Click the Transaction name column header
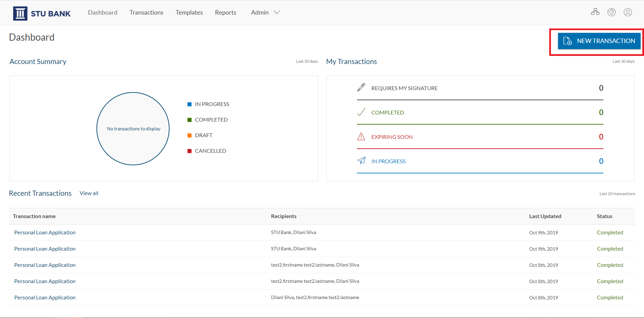 pyautogui.click(x=34, y=216)
